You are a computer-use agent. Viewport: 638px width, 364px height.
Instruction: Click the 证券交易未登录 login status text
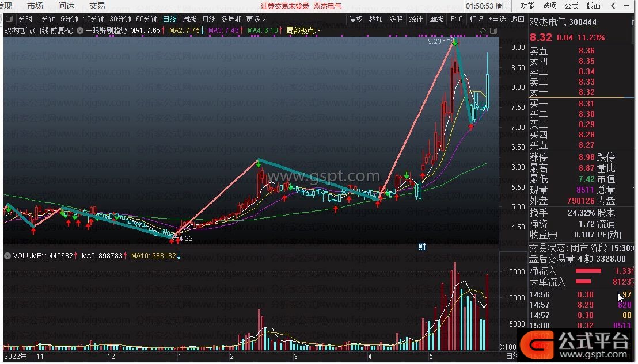(x=285, y=6)
